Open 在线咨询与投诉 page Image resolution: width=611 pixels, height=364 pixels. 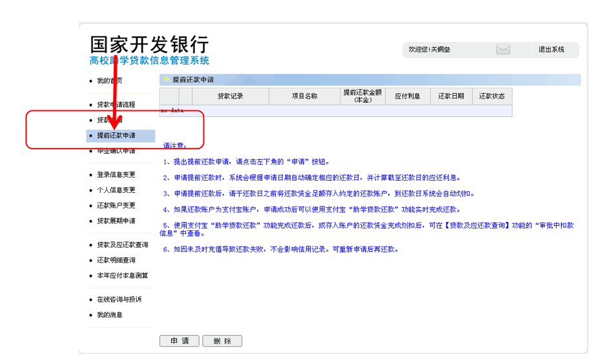click(119, 299)
